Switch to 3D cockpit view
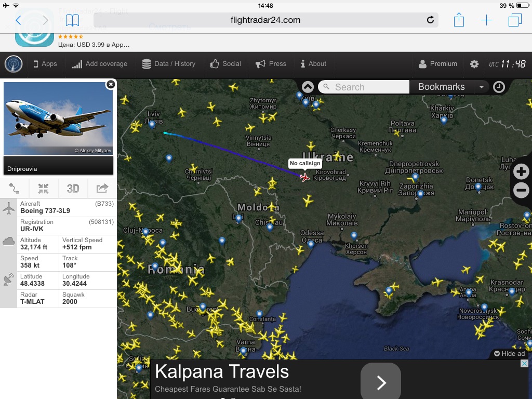Viewport: 532px width, 399px height. (x=73, y=189)
